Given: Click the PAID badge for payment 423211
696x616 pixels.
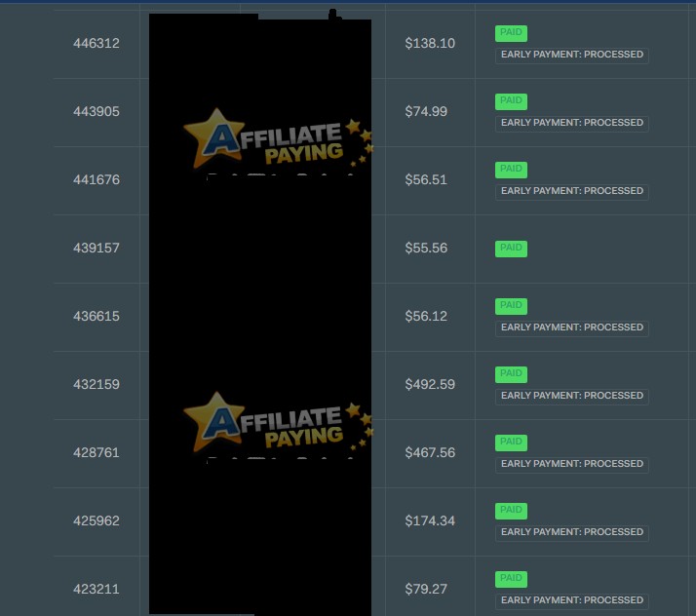Looking at the screenshot, I should coord(511,579).
